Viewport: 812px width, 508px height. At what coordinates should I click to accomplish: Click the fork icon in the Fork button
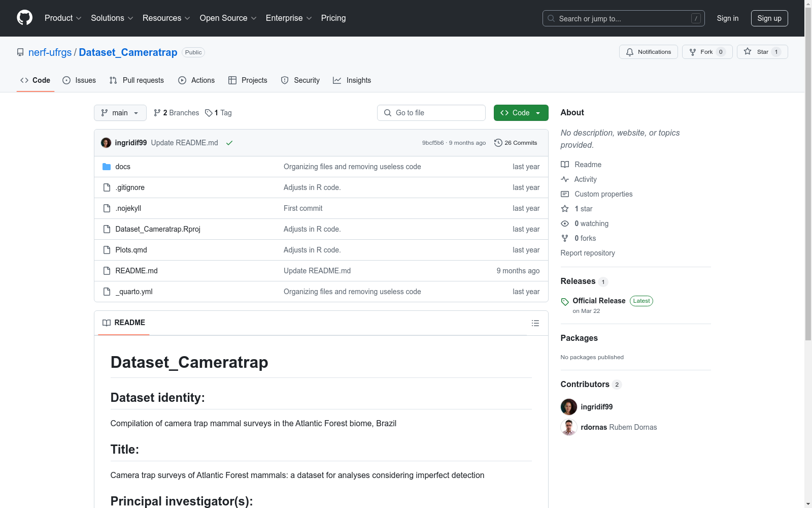point(693,52)
